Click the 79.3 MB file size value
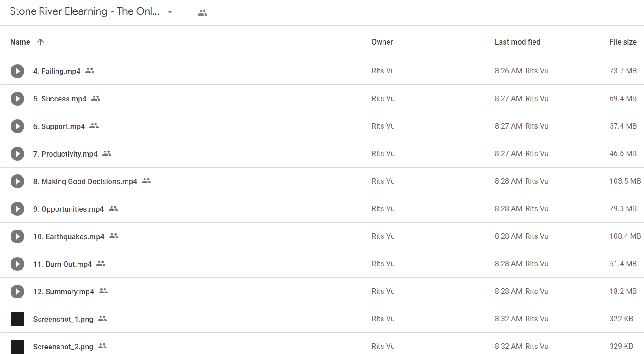 [623, 209]
